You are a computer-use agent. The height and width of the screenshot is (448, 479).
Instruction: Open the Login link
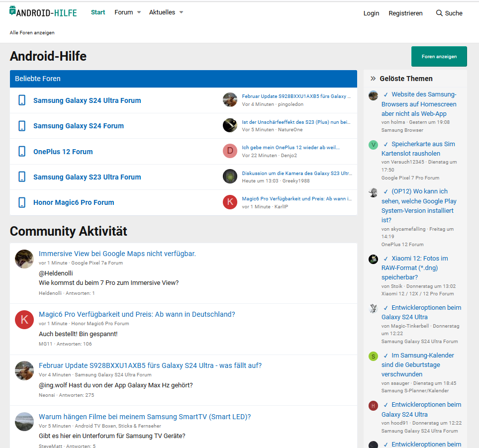[x=371, y=13]
